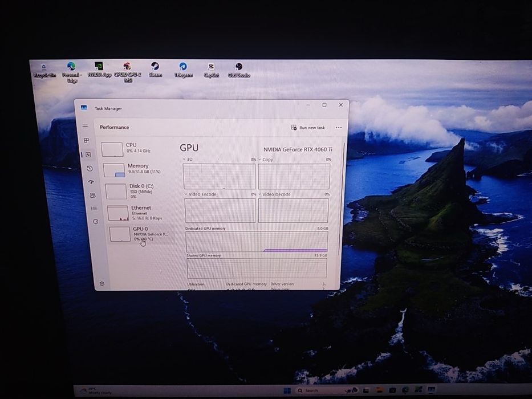Open the Telegram desktop shortcut
The image size is (532, 399).
point(183,70)
